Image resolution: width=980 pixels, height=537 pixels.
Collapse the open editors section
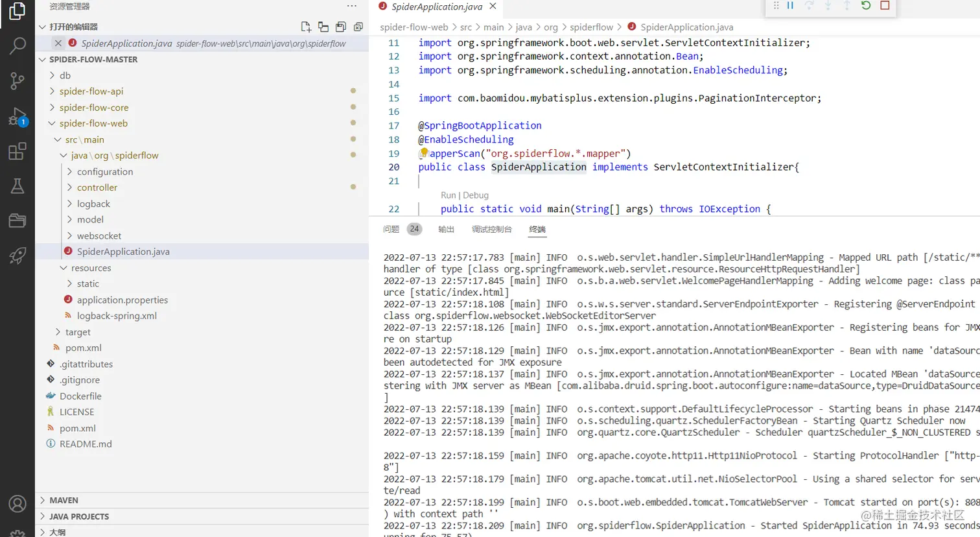pos(43,27)
